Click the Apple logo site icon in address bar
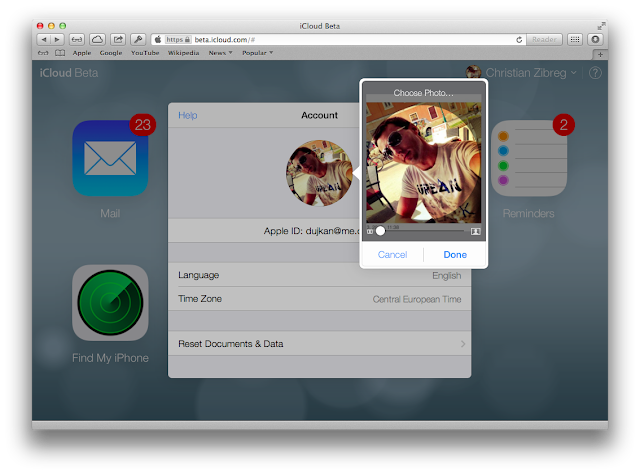640x474 pixels. [x=158, y=40]
